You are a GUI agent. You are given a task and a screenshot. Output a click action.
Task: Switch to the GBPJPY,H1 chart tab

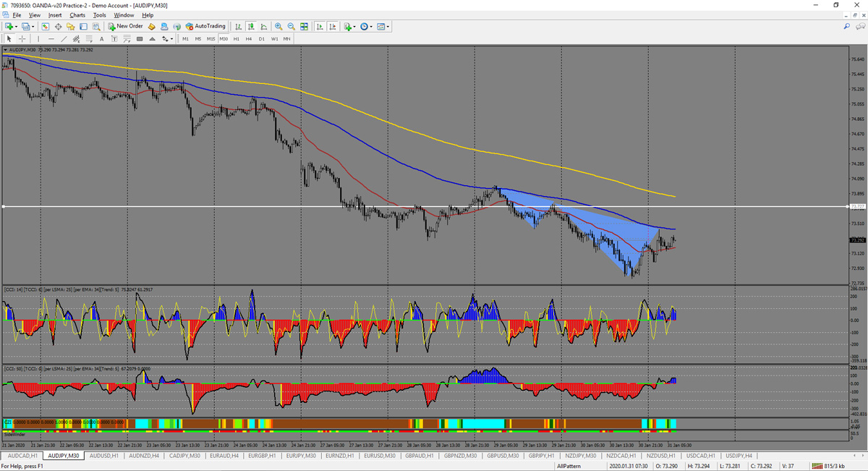point(542,456)
